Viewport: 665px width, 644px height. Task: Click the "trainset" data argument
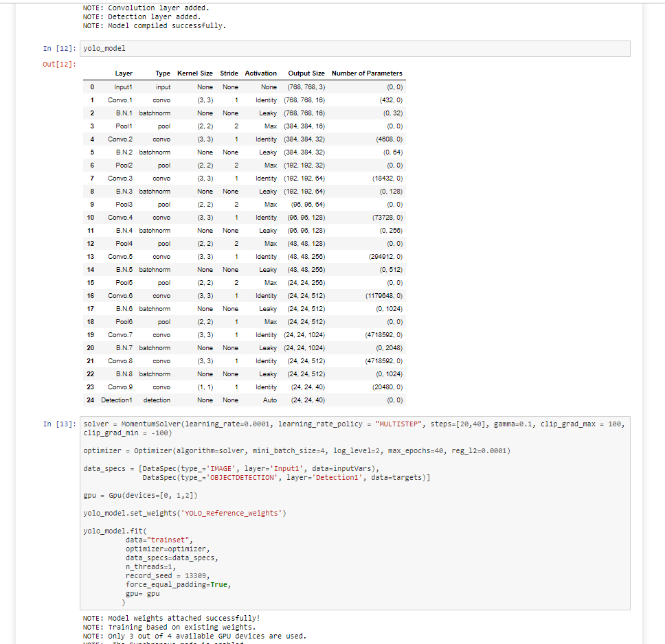pyautogui.click(x=168, y=540)
